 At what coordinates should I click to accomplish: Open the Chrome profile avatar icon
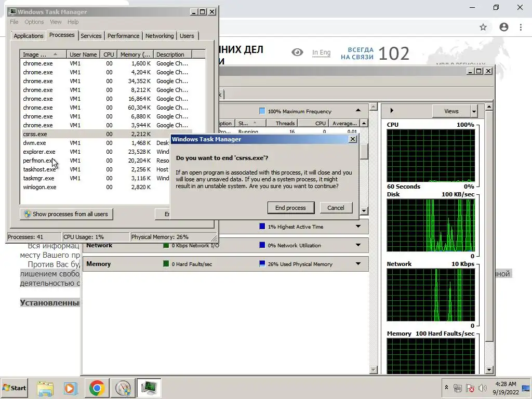(504, 27)
